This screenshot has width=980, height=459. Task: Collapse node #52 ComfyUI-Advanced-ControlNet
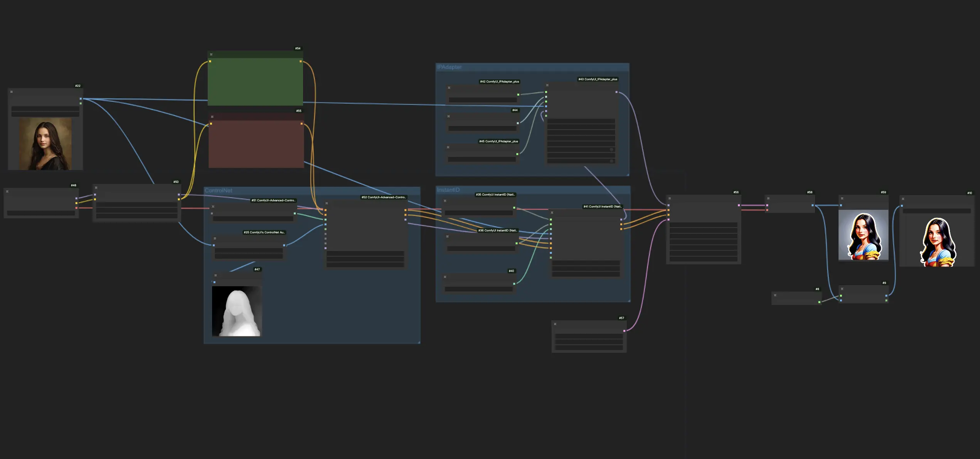327,203
